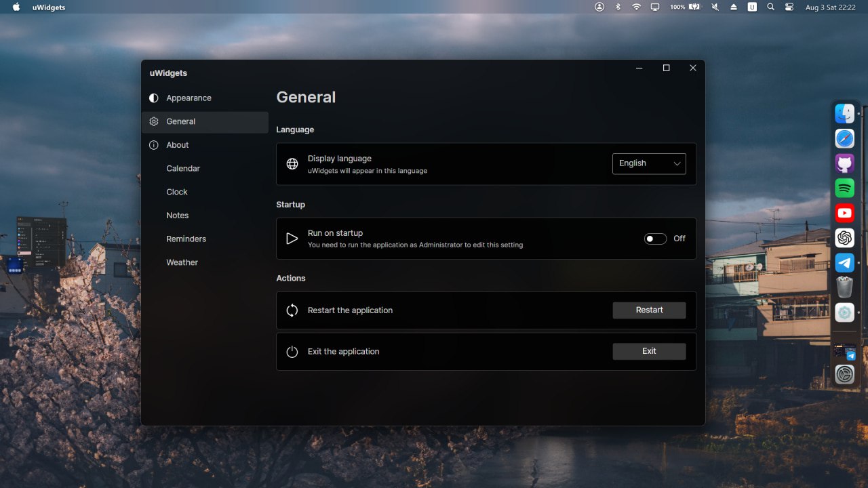The image size is (868, 488).
Task: Click the Exit button
Action: 649,351
